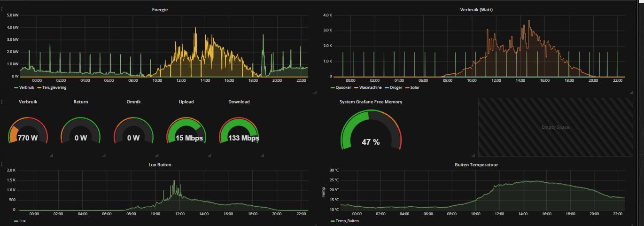Click the Energie panel resize corner handle

(315, 93)
